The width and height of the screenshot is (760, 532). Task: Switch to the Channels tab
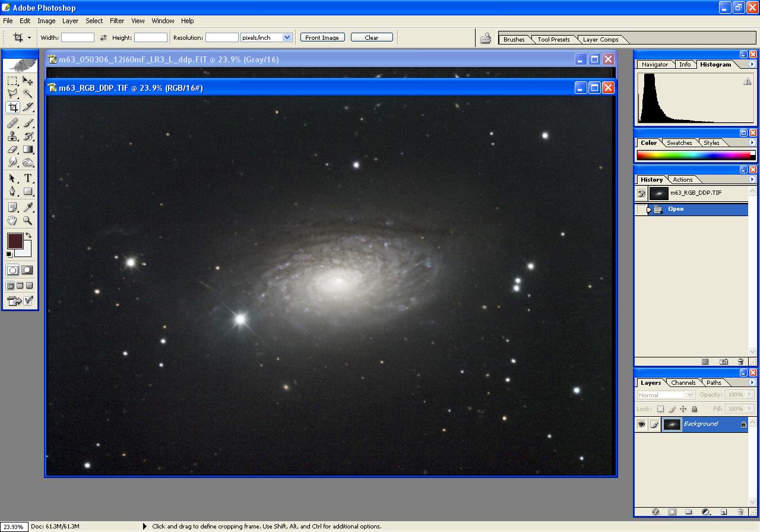click(683, 383)
